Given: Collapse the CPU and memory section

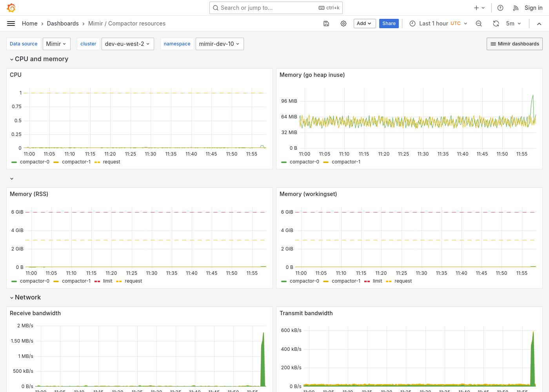Looking at the screenshot, I should pyautogui.click(x=39, y=59).
